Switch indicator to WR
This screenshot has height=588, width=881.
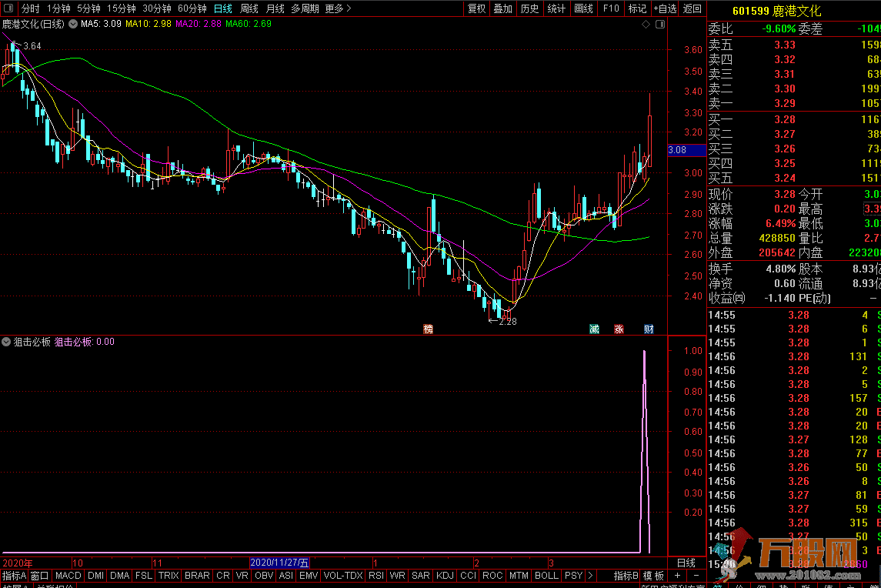point(397,576)
